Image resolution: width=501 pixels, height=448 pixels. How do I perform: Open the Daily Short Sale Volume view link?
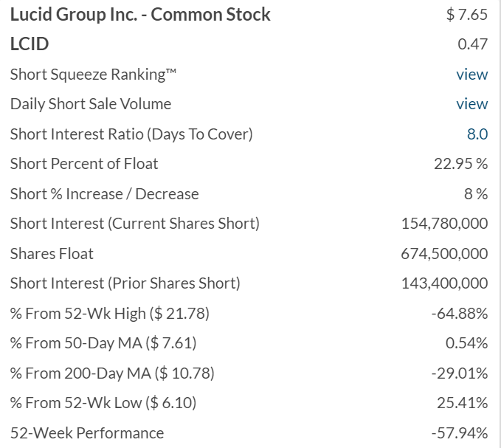472,104
